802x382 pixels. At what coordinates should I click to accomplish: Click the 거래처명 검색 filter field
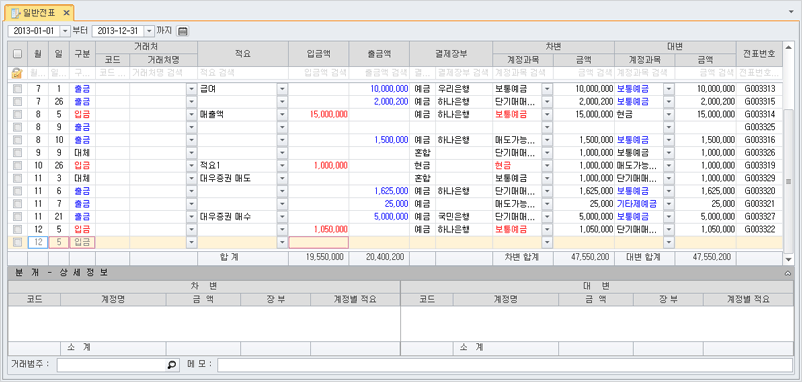(164, 73)
